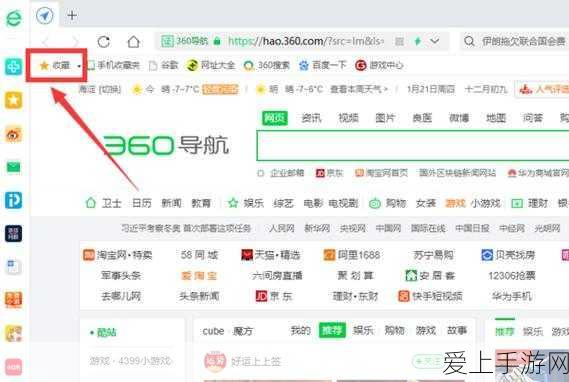Click 卫士 category with house icon

point(103,203)
